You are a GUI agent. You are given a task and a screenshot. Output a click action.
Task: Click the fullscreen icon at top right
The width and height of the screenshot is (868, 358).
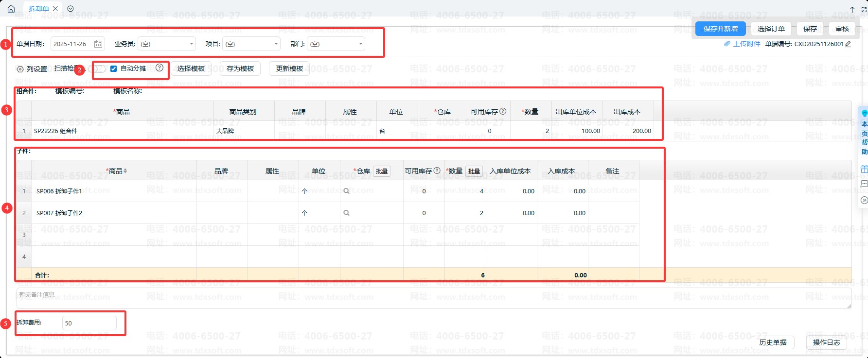tap(864, 9)
